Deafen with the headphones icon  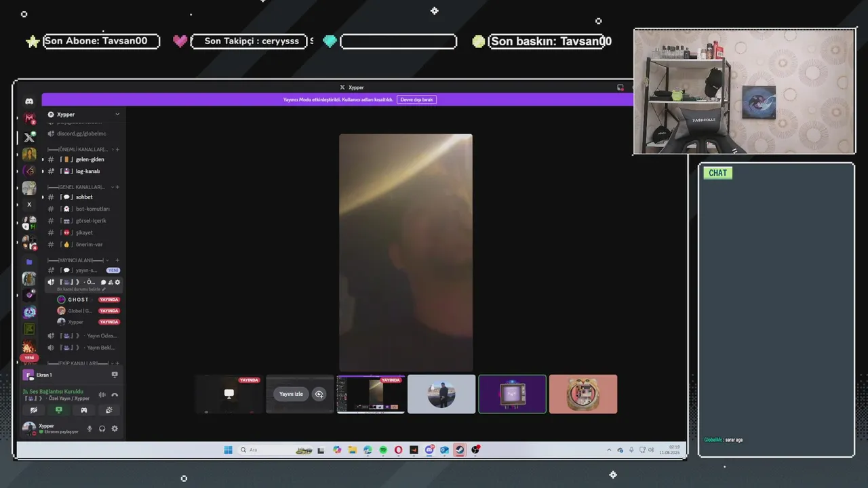coord(102,428)
